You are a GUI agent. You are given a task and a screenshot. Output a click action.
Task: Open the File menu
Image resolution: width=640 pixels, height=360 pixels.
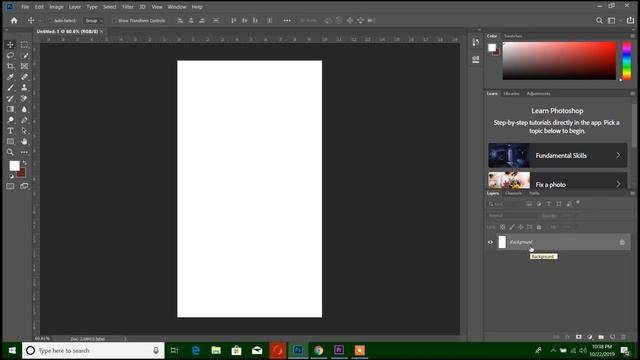pos(25,7)
